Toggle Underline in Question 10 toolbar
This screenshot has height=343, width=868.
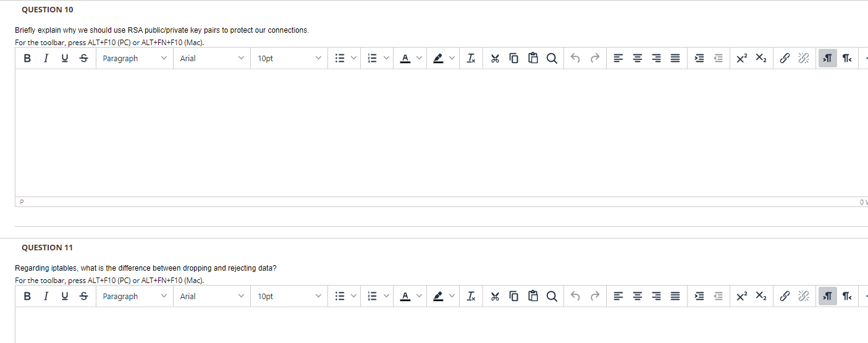[x=65, y=58]
